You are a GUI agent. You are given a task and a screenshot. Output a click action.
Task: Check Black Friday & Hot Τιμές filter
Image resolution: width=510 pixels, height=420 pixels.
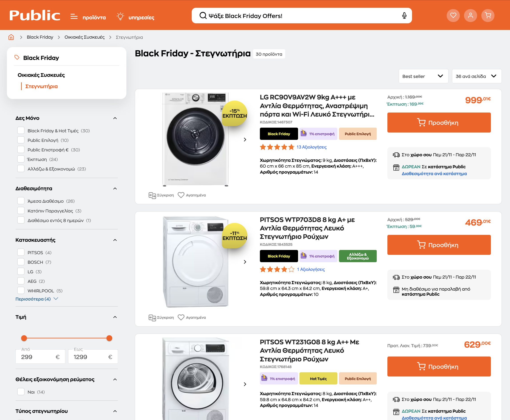coord(21,130)
